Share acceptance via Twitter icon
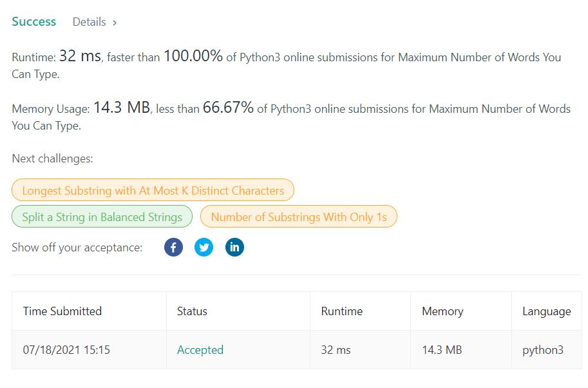This screenshot has height=388, width=588. click(x=204, y=247)
